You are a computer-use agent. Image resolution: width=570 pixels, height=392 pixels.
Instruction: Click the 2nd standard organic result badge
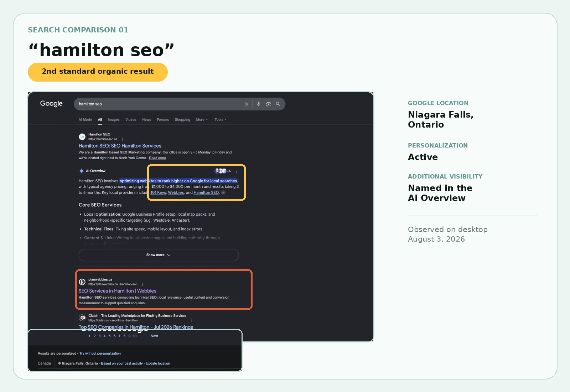[x=98, y=72]
